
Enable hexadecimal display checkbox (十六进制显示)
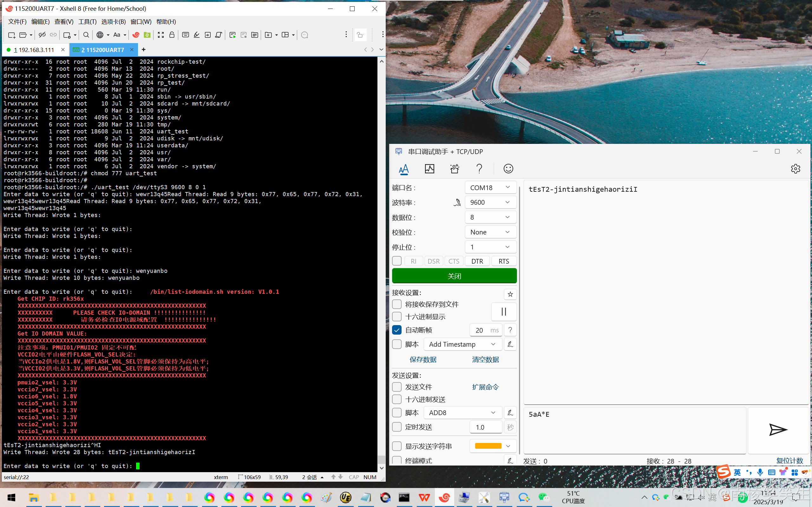coord(396,317)
